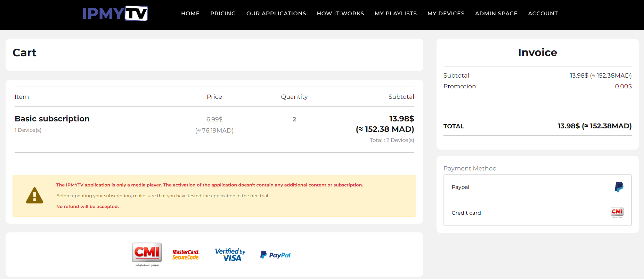This screenshot has width=644, height=279.
Task: Click the IPMYTV logo
Action: click(115, 13)
